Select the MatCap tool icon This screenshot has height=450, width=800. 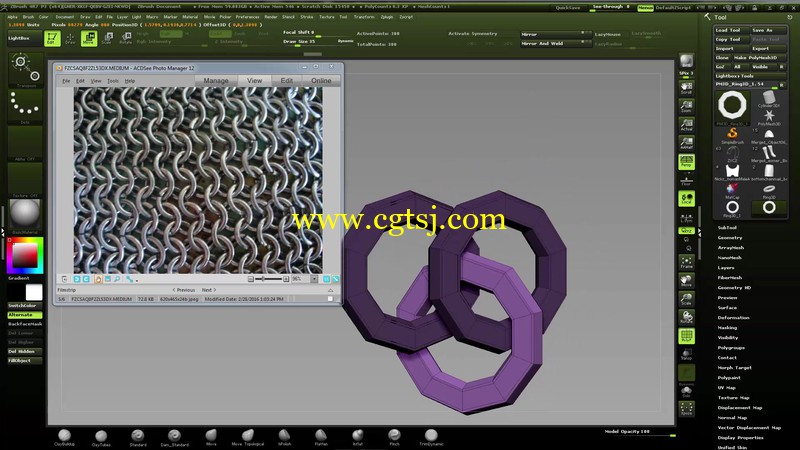click(732, 191)
